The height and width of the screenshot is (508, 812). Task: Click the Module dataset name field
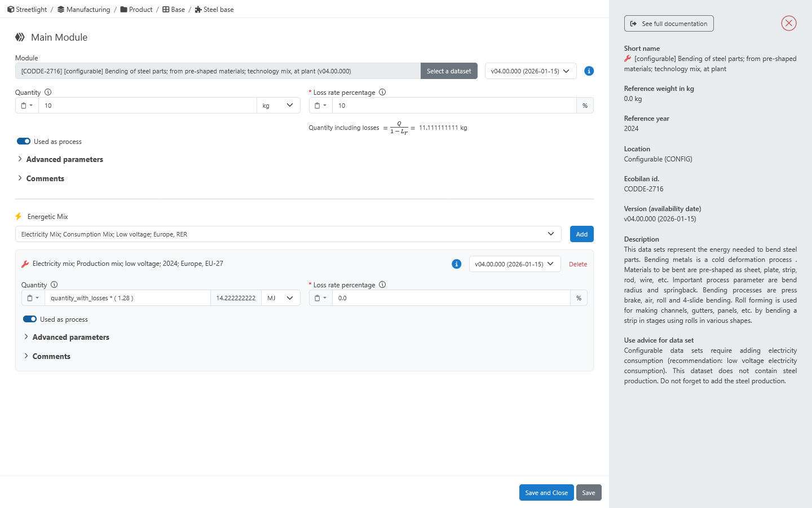click(x=218, y=71)
